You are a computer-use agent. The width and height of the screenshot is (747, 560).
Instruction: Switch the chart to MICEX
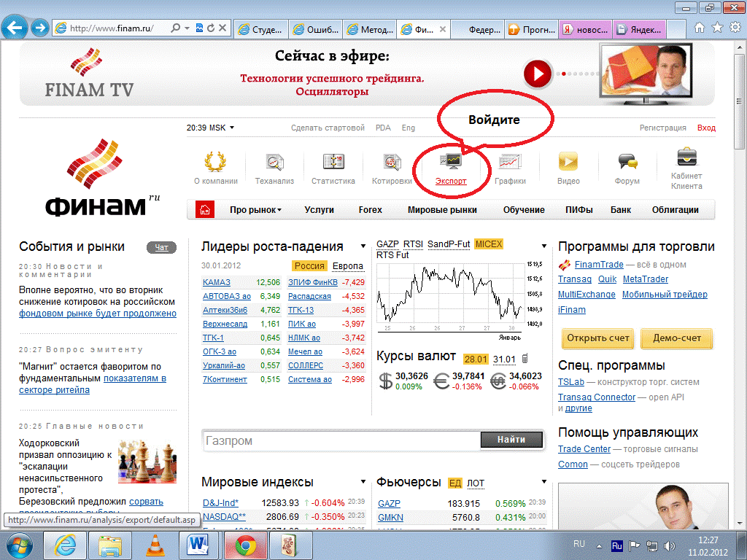(489, 244)
